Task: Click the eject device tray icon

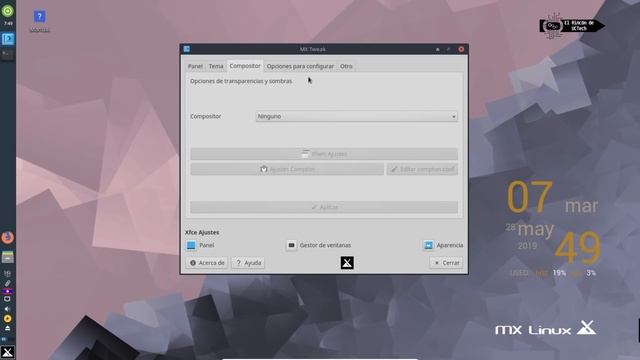Action: pos(7,328)
